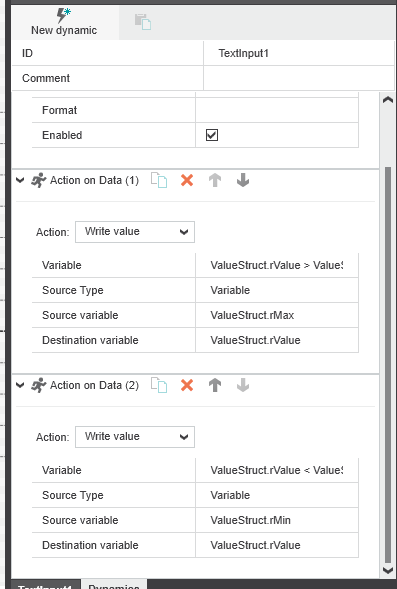Copy Action on Data (1)

point(159,180)
